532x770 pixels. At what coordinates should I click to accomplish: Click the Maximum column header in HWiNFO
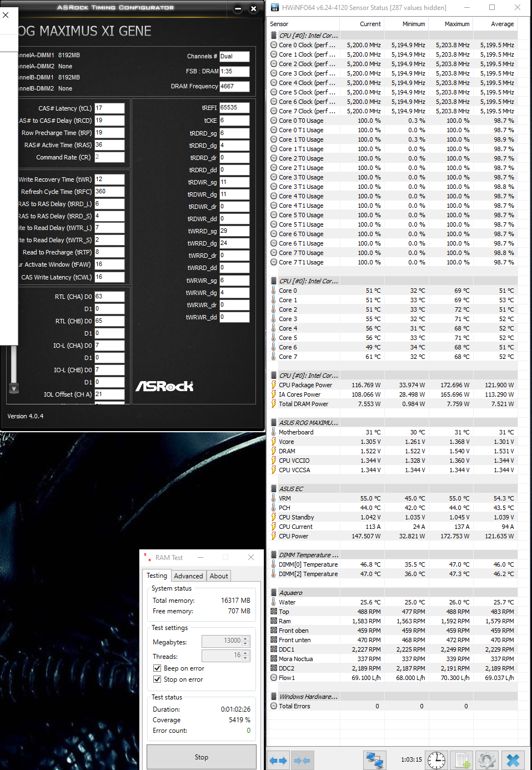[450, 24]
